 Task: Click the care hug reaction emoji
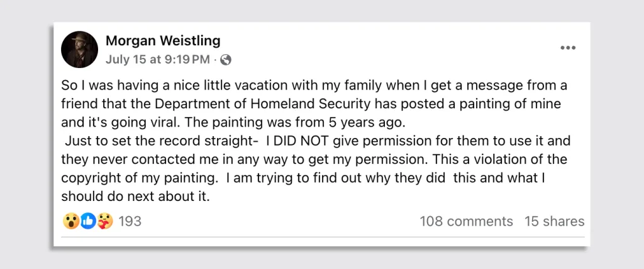click(x=105, y=221)
